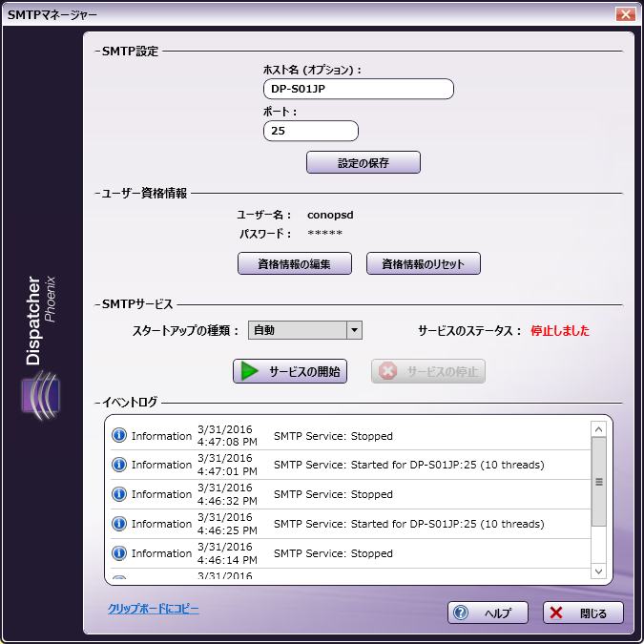Click the disabled サービスの停止 button
The height and width of the screenshot is (644, 644).
[428, 371]
